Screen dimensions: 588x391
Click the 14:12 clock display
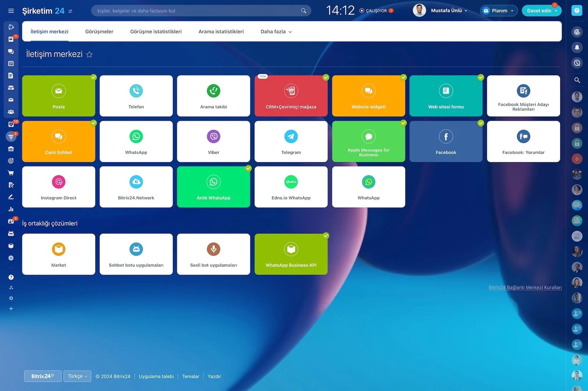(x=340, y=10)
